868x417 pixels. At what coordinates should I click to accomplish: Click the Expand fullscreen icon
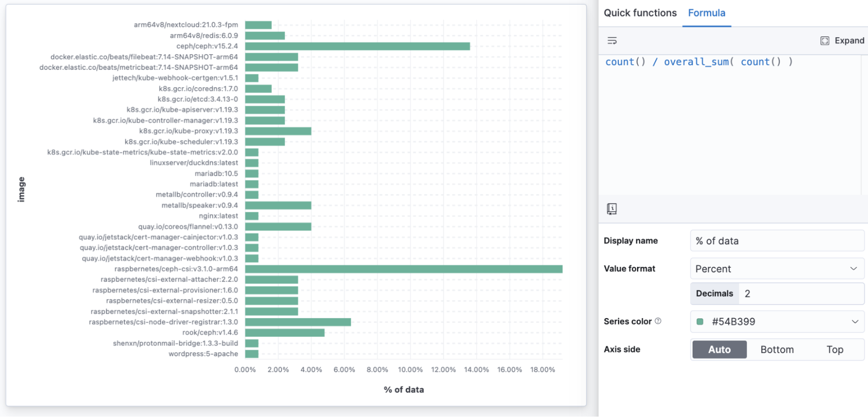(x=825, y=41)
